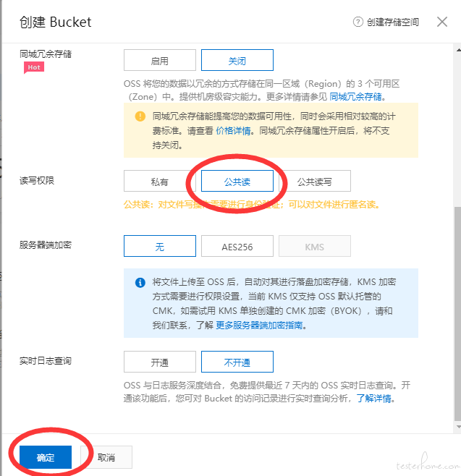Open the 更多服务器端加密指南 link
The width and height of the screenshot is (461, 476).
click(x=259, y=326)
